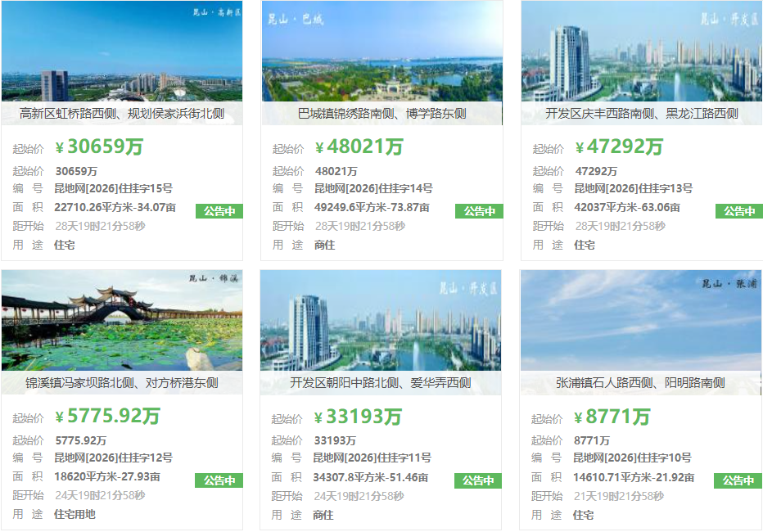This screenshot has width=763, height=532.
Task: Click 公告中 badge on 住挂字10号 listing
Action: [738, 480]
